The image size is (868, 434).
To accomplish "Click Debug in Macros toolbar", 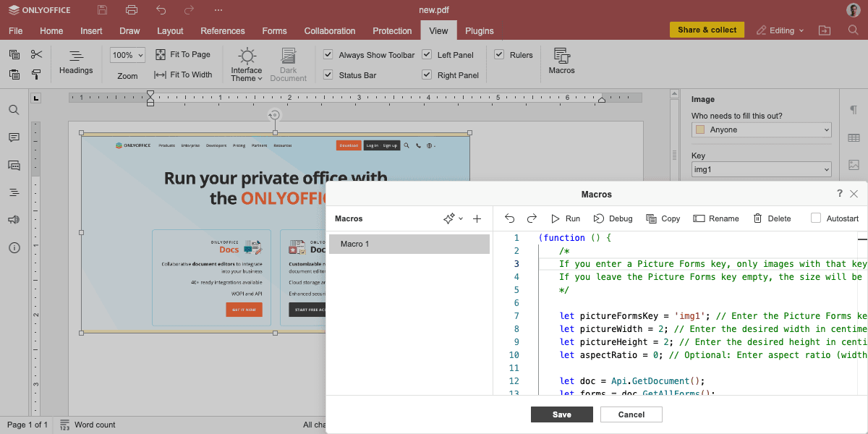I will pos(613,218).
